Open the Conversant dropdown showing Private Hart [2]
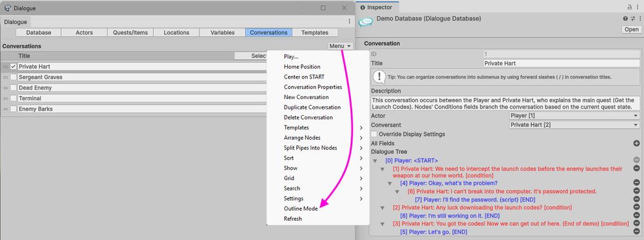Image resolution: width=644 pixels, height=240 pixels. 574,125
